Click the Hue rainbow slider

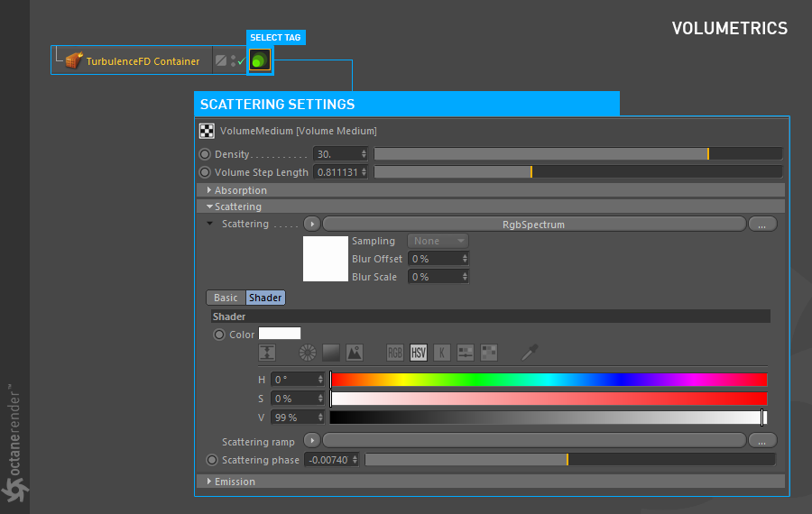549,380
